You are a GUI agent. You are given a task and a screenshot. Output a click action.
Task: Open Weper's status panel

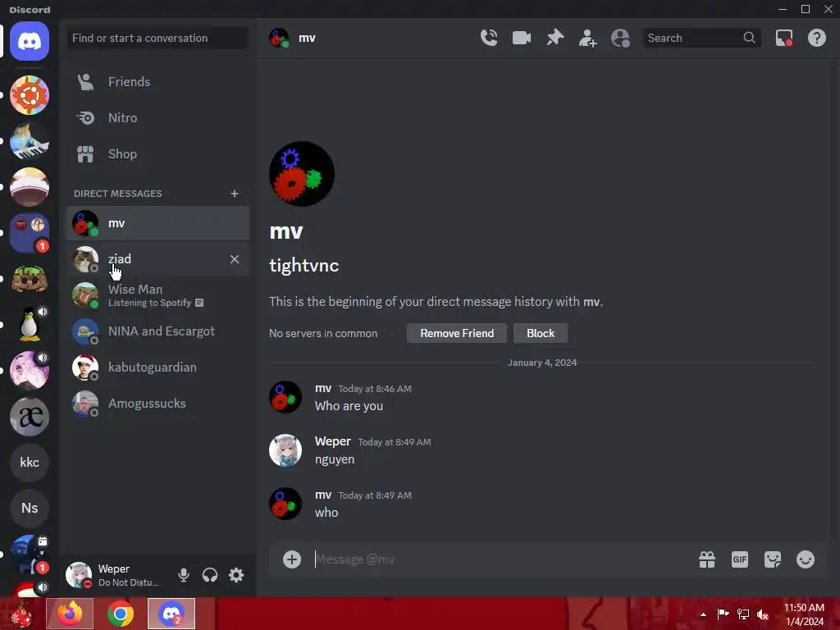point(115,575)
